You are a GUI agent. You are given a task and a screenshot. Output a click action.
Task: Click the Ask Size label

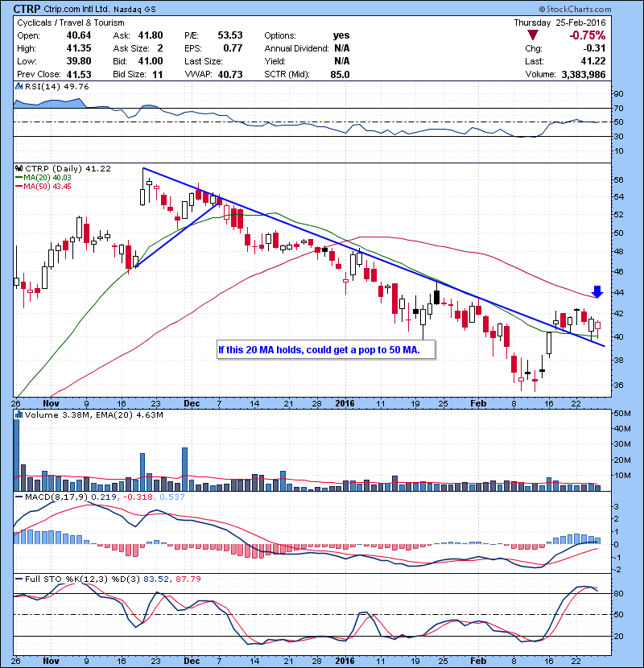coord(131,48)
